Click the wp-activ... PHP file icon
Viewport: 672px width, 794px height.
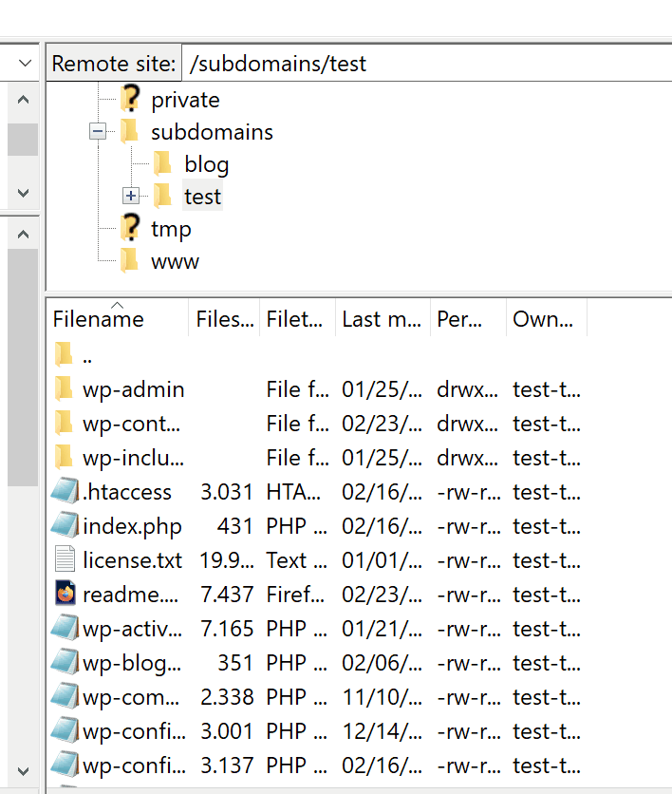tap(65, 628)
